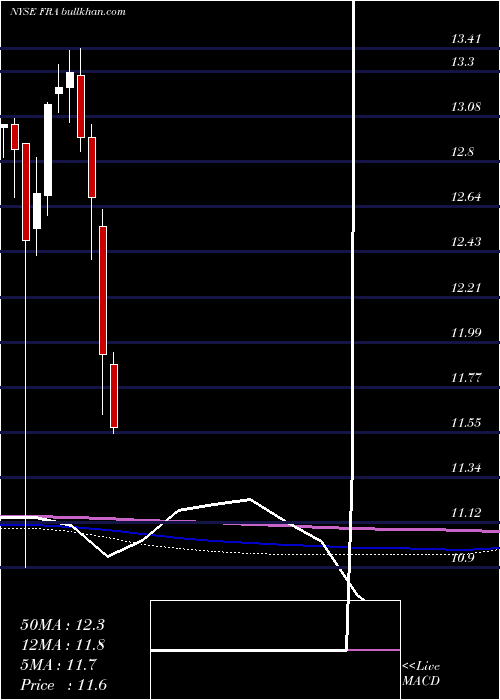Image resolution: width=500 pixels, height=700 pixels.
Task: Click the 11.34 price level label
Action: point(466,468)
